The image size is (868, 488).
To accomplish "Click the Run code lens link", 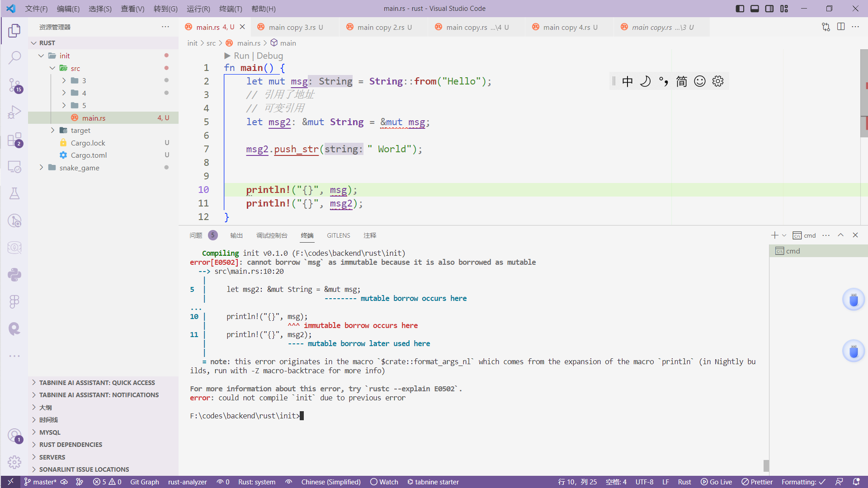I will pos(241,56).
